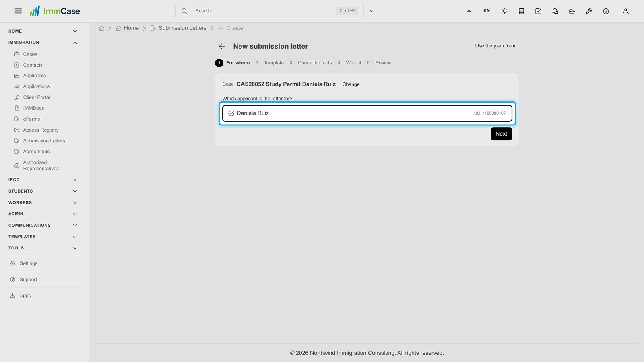Open the dropdown arrow next to search box
Viewport: 644px width, 362px height.
[371, 11]
